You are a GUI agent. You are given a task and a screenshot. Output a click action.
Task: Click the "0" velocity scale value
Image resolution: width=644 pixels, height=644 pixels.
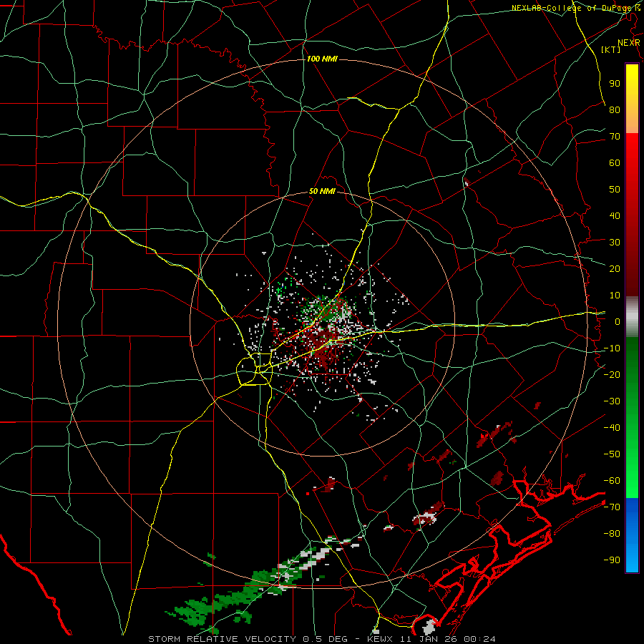pyautogui.click(x=618, y=321)
